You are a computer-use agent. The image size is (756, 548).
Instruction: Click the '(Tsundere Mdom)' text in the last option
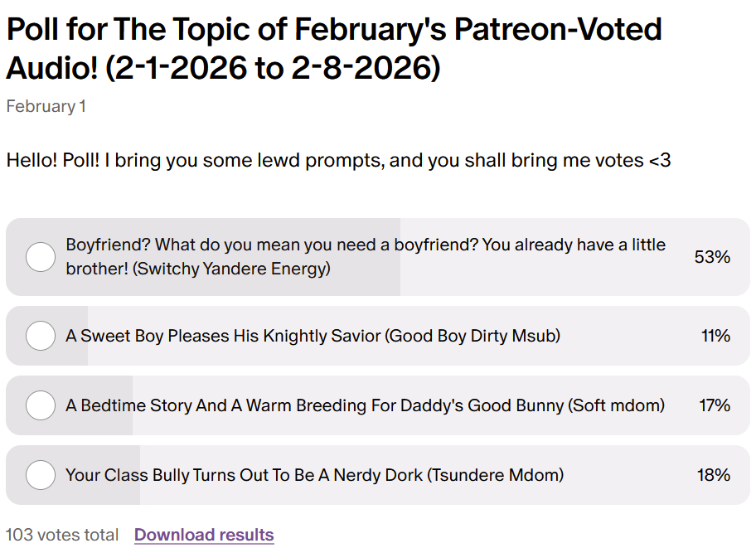pos(497,475)
